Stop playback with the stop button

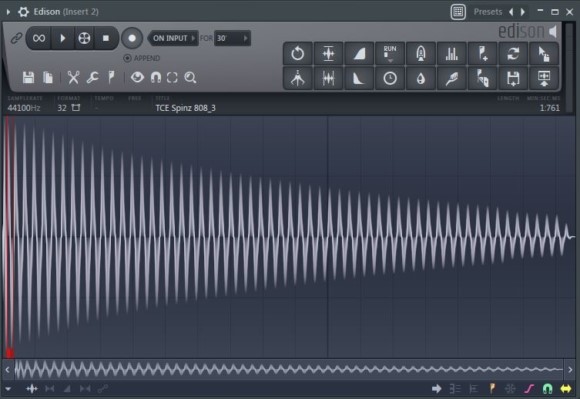(x=106, y=38)
